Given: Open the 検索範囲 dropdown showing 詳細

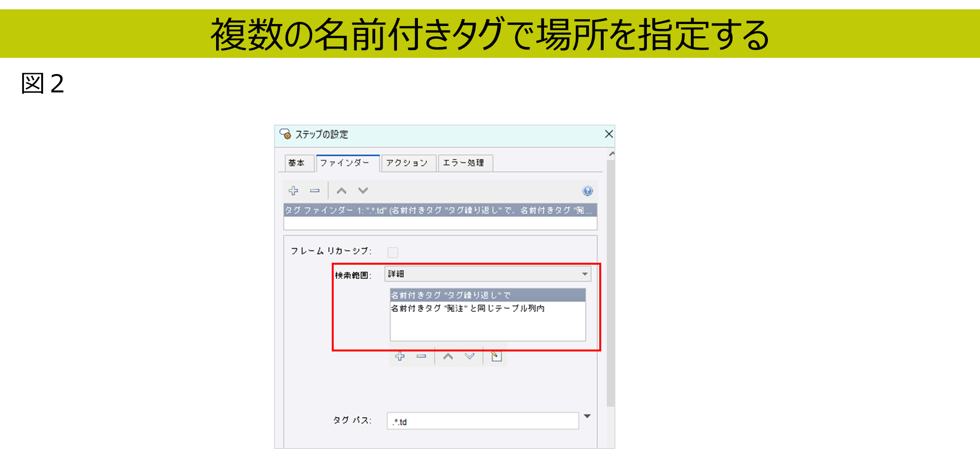Looking at the screenshot, I should [488, 274].
